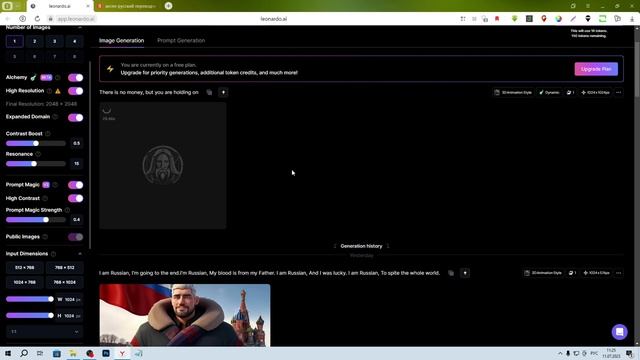Click the W 1024 width input field
The height and width of the screenshot is (360, 640).
pos(69,300)
